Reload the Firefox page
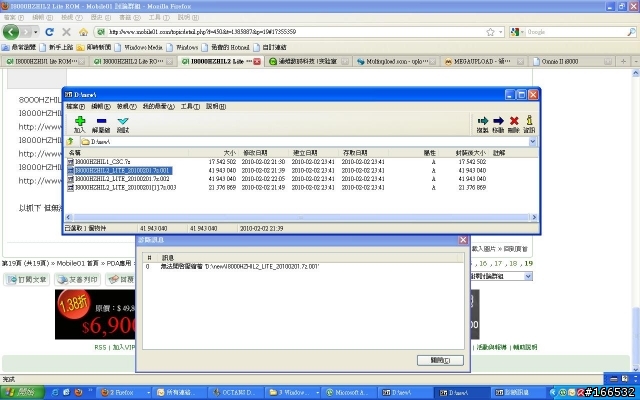The image size is (640, 400). (50, 32)
